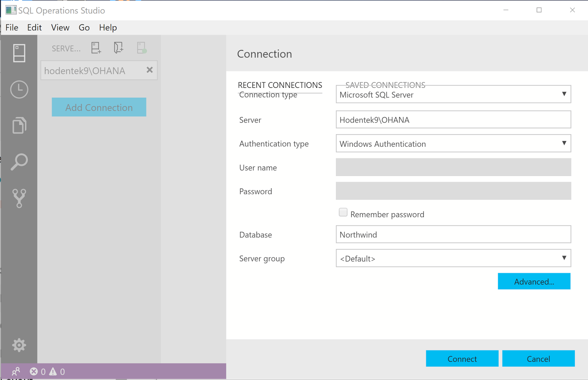Click the New Server Group toolbar icon
The height and width of the screenshot is (380, 588).
click(x=118, y=48)
